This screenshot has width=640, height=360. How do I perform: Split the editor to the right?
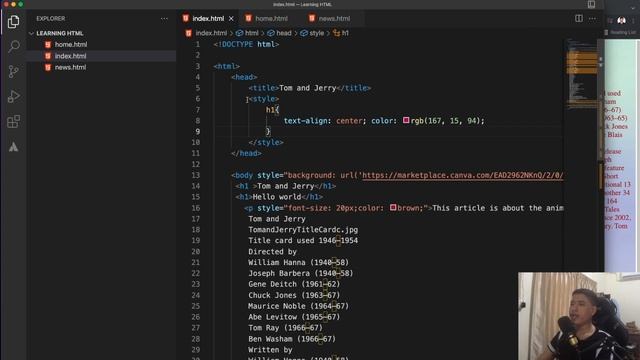[x=579, y=18]
